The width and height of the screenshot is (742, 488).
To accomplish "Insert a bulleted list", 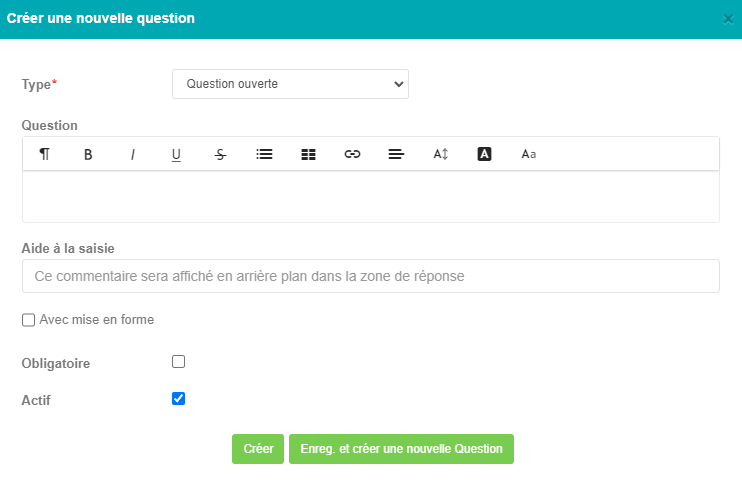I will click(264, 154).
